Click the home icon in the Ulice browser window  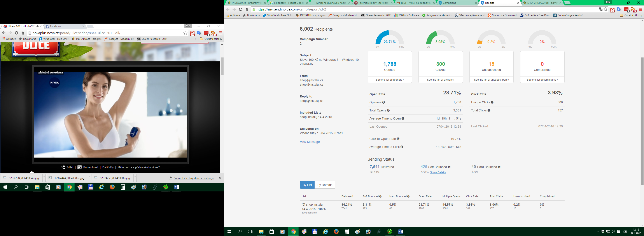pyautogui.click(x=23, y=33)
